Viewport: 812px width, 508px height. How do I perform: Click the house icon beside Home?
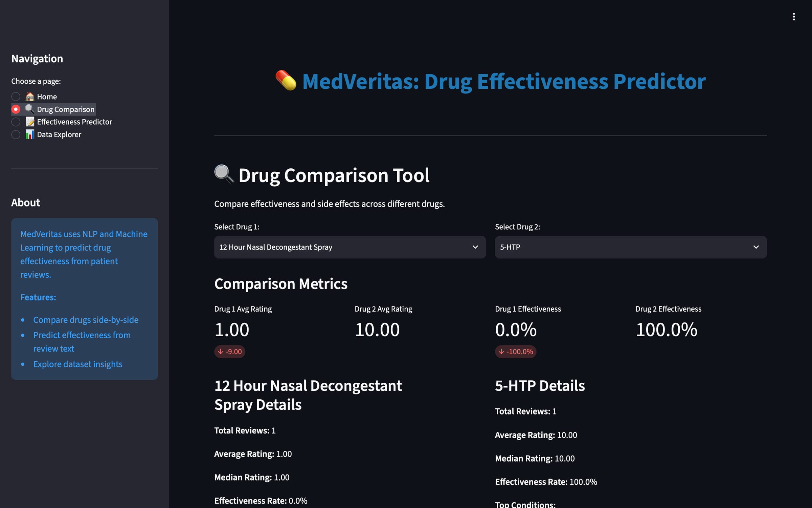(30, 97)
